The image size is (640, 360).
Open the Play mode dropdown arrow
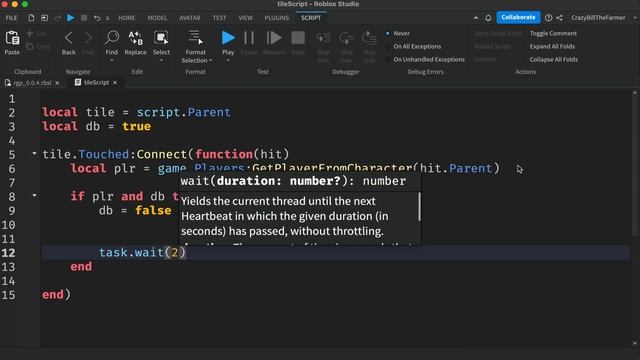click(x=228, y=60)
